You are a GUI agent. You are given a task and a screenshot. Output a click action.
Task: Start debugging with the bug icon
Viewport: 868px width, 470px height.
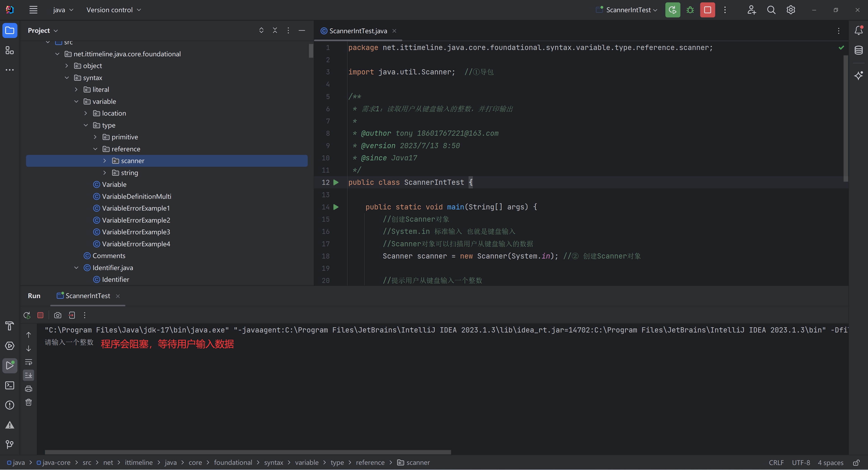pos(690,10)
